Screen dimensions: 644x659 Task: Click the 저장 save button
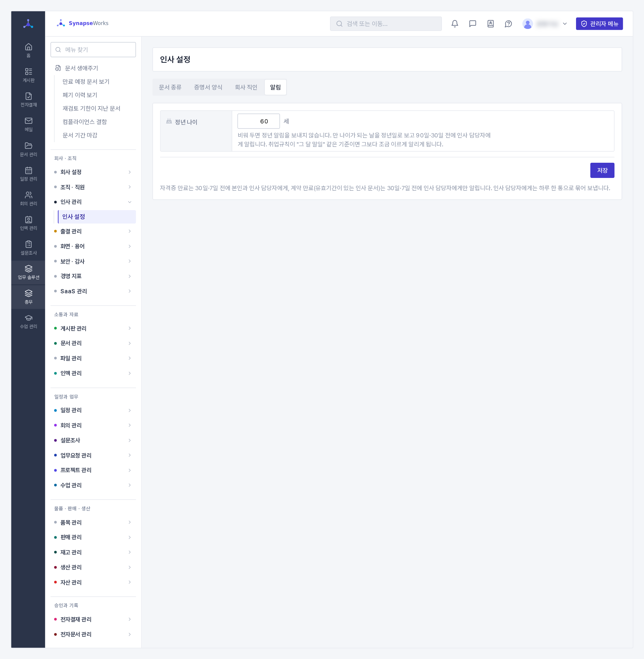click(x=602, y=170)
